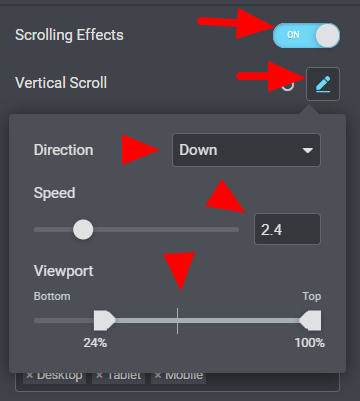Click the Speed label text
The width and height of the screenshot is (360, 401).
coord(54,193)
